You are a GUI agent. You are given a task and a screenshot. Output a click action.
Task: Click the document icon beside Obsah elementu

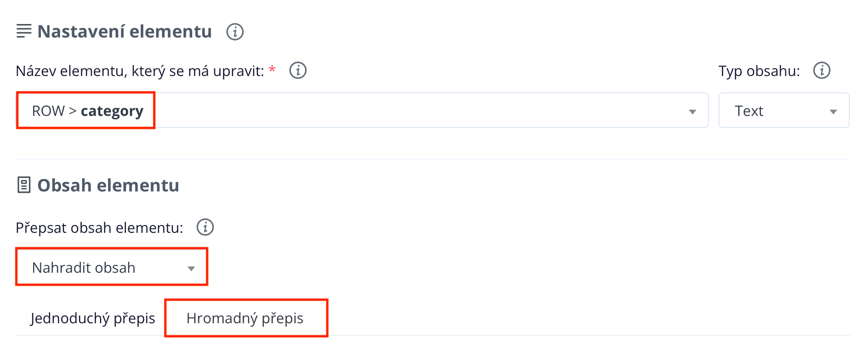(24, 185)
